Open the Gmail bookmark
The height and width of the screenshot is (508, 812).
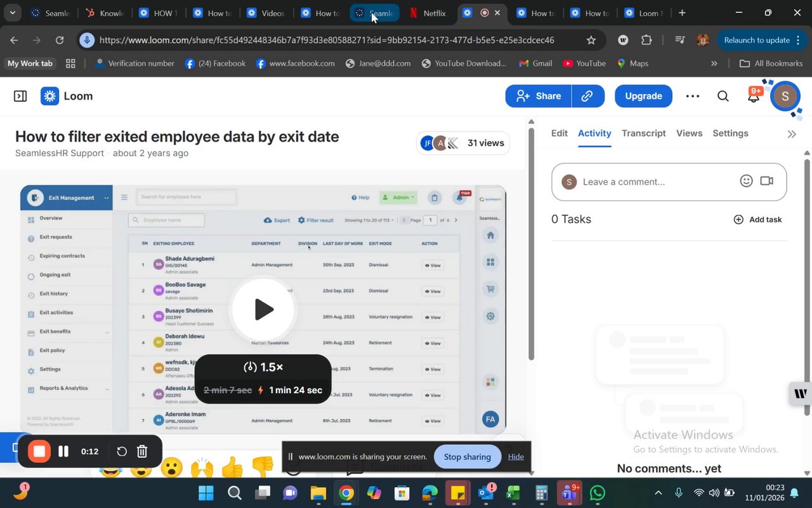(535, 63)
